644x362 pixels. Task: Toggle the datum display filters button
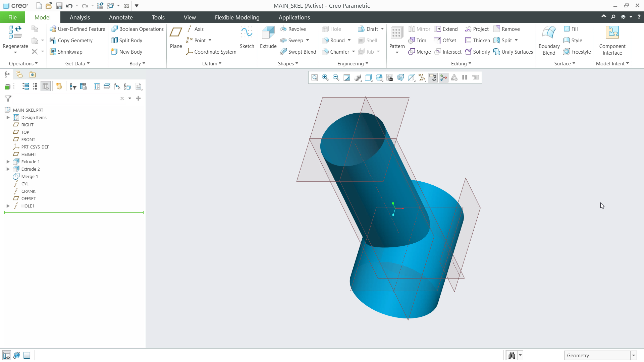click(422, 78)
